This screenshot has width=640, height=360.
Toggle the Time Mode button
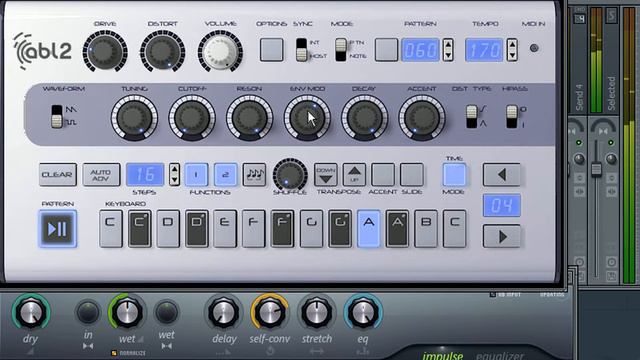(x=454, y=175)
